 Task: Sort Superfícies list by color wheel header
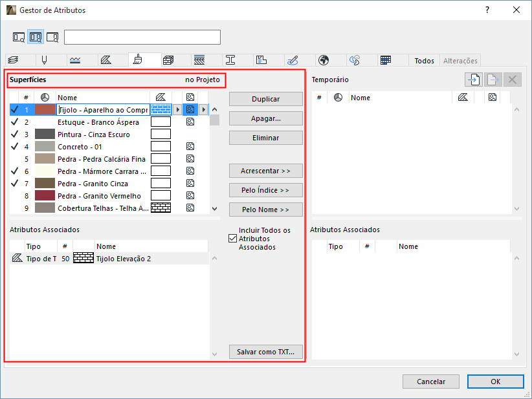point(45,98)
